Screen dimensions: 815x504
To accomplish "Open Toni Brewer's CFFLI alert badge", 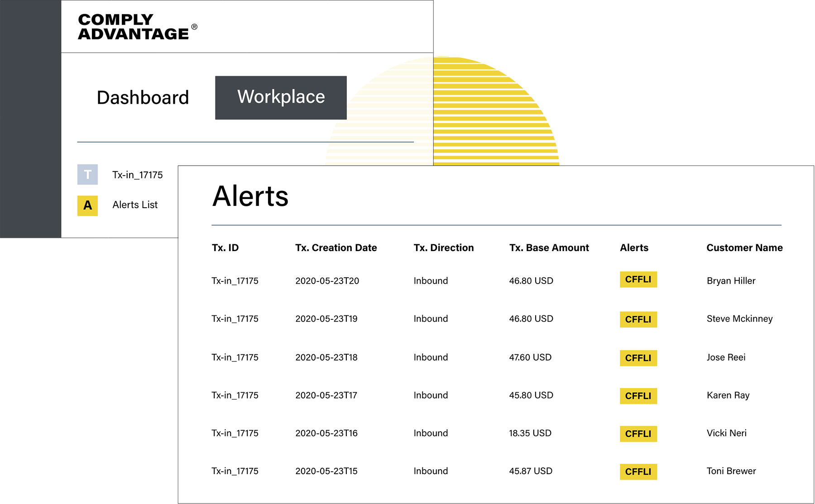I will [x=638, y=472].
